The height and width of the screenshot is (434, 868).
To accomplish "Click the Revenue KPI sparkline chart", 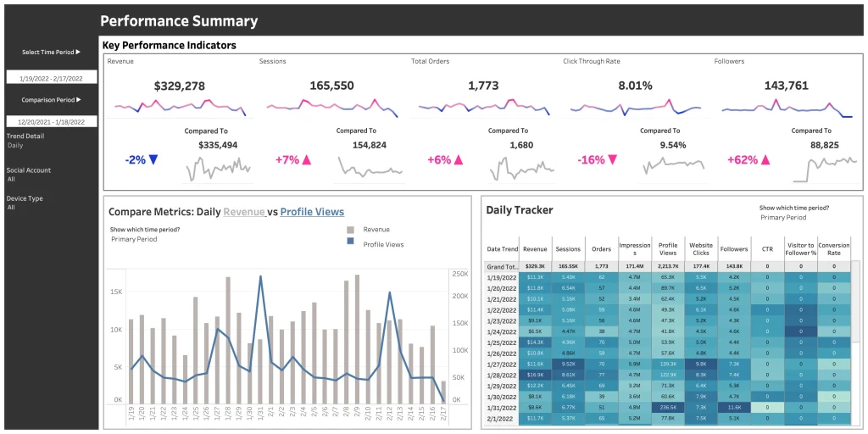I will 180,107.
